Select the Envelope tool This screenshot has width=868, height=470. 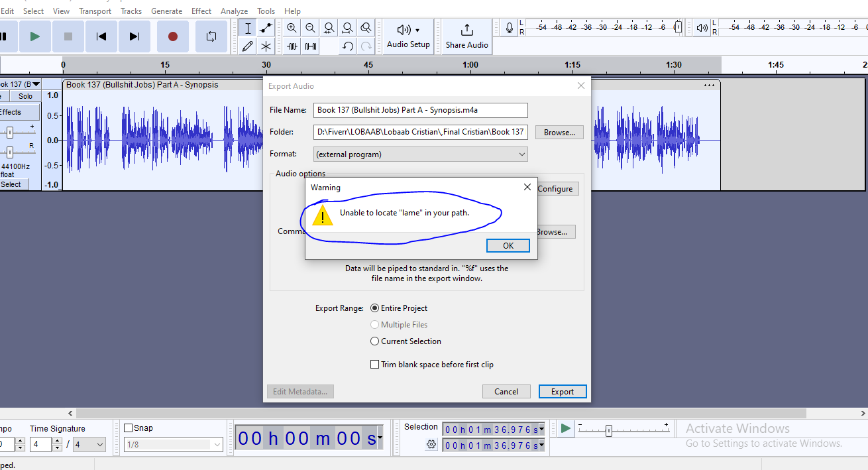(266, 28)
